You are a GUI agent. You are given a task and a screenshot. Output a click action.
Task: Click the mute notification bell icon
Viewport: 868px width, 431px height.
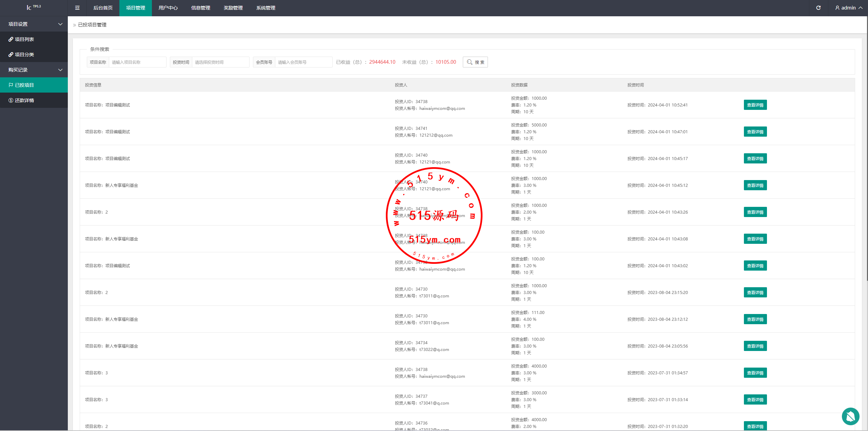pyautogui.click(x=850, y=416)
